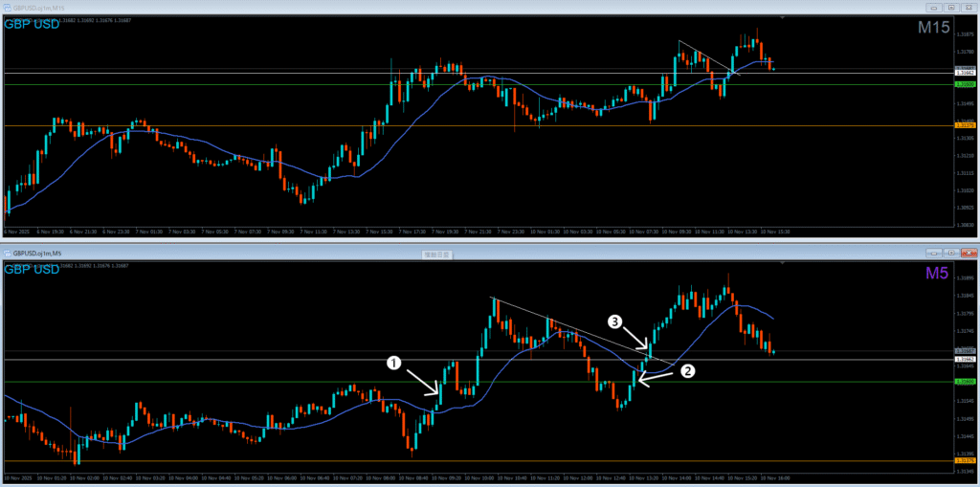980x487 pixels.
Task: Click the 1.31745 value on M5 price scale
Action: click(965, 331)
